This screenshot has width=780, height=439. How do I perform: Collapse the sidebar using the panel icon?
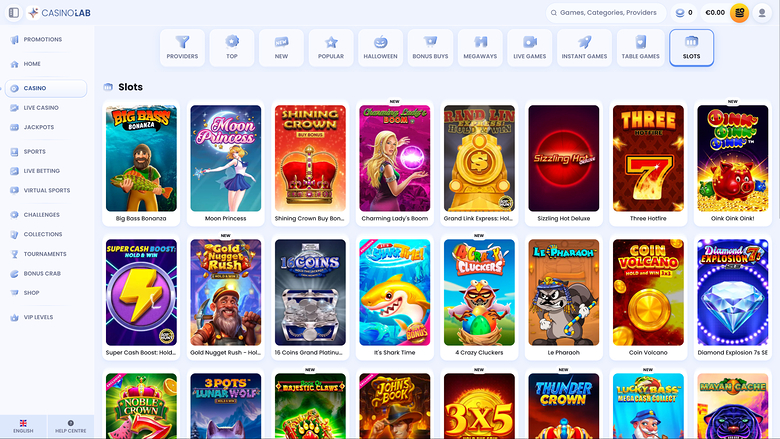(14, 13)
